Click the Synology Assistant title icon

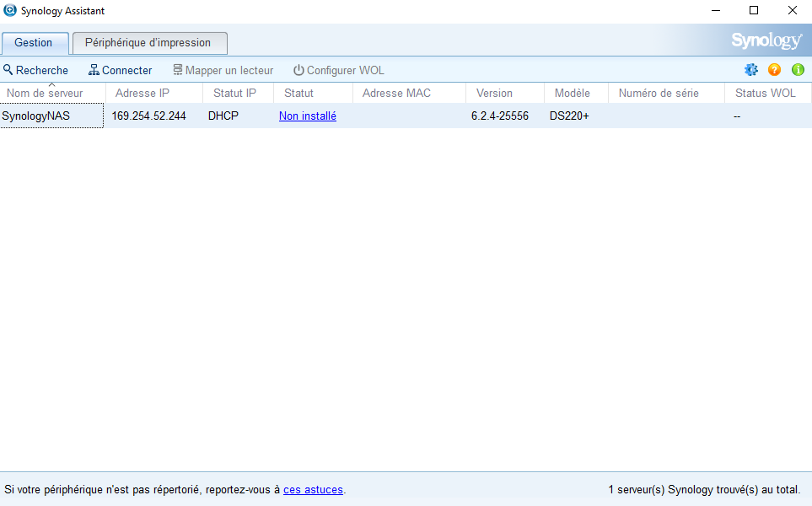[x=10, y=10]
